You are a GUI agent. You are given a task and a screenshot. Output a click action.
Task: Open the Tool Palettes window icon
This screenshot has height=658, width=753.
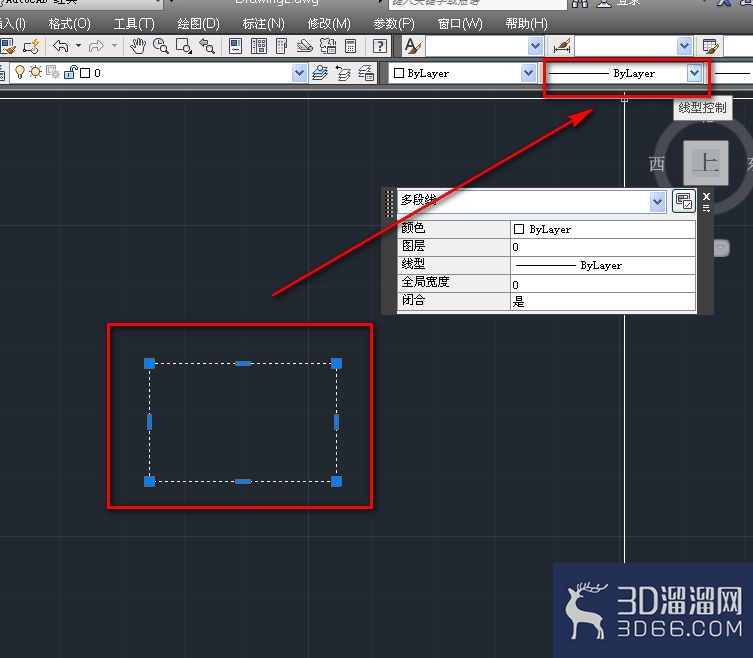pos(281,47)
